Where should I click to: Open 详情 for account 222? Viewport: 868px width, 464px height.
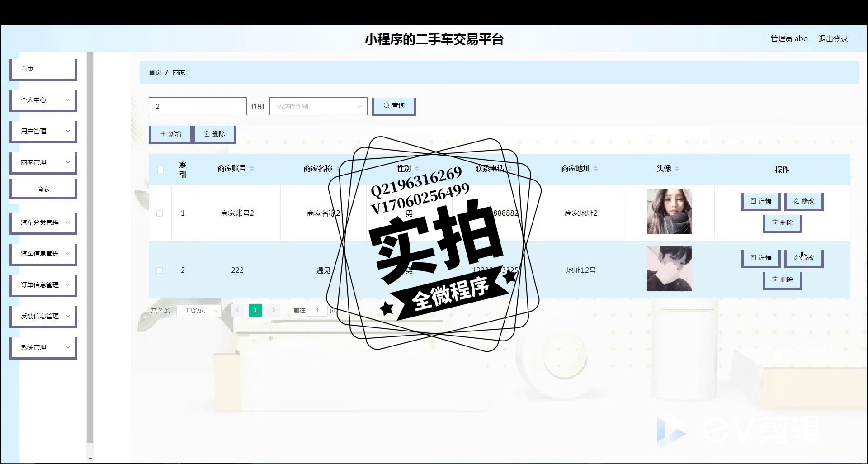pyautogui.click(x=761, y=258)
